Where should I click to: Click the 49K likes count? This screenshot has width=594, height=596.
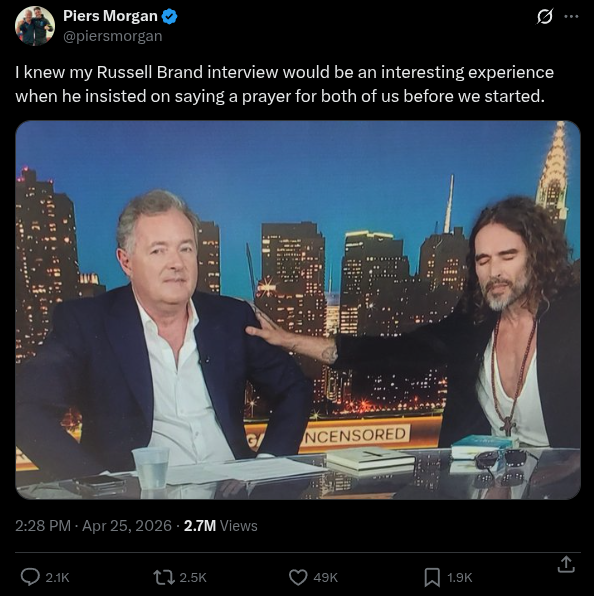click(326, 577)
